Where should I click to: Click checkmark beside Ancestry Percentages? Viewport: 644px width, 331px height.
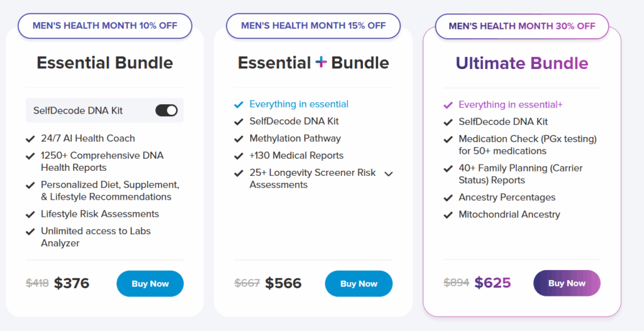pos(448,198)
